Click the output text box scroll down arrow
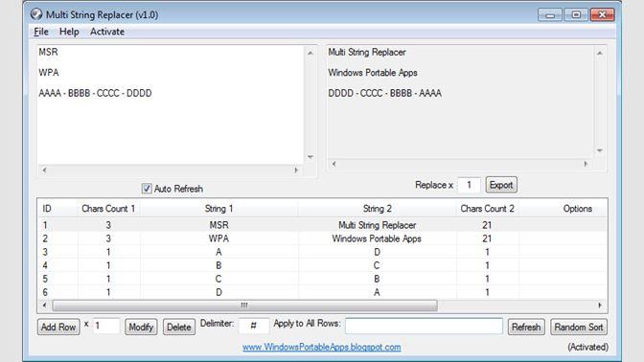Screen dimensions: 644x362 pos(600,150)
